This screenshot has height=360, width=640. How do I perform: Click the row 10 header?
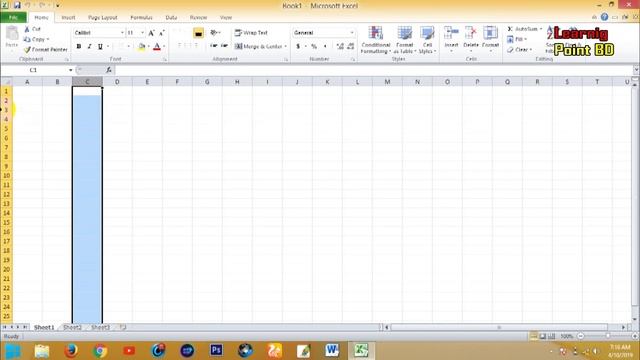coord(6,176)
